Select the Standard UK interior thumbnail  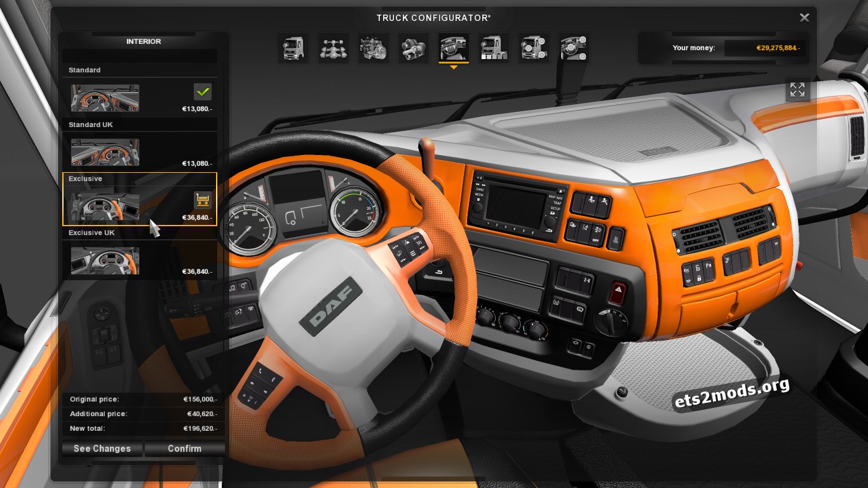tap(105, 152)
